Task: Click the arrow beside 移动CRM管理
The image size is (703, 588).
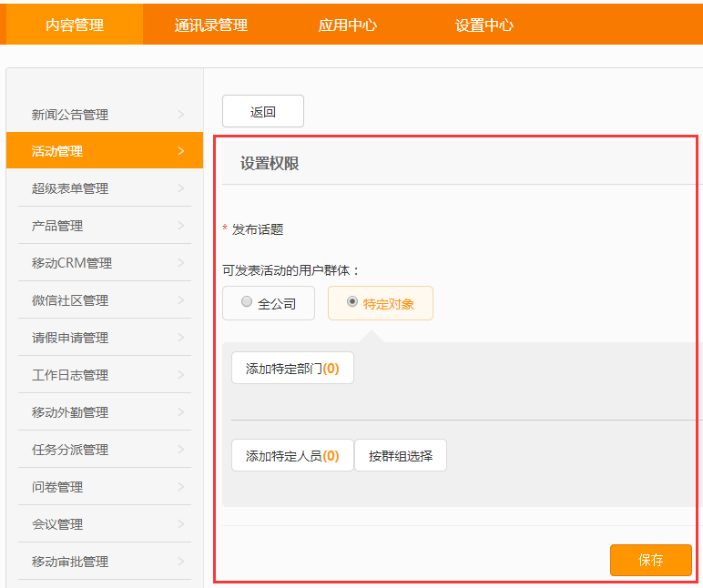Action: (181, 263)
